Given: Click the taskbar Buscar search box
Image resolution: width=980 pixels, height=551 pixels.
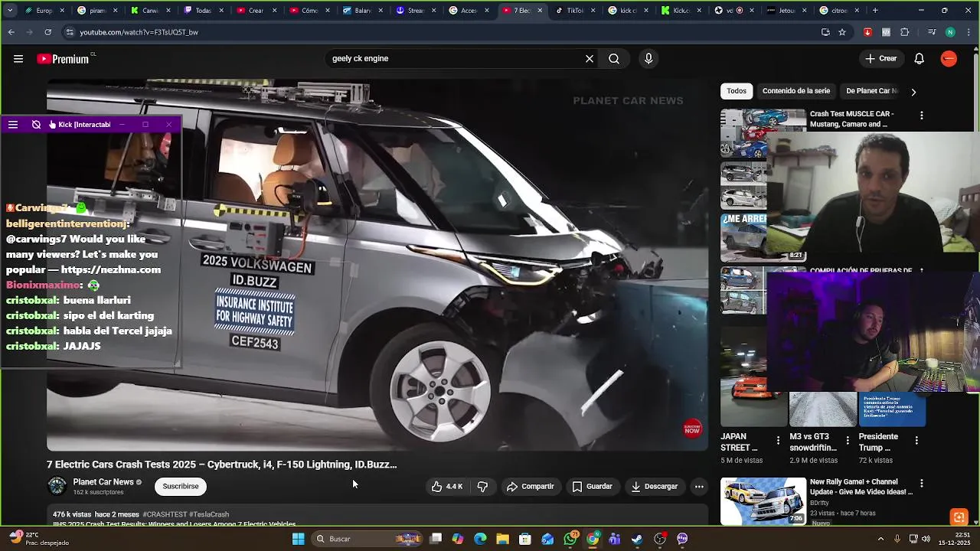Looking at the screenshot, I should click(367, 539).
